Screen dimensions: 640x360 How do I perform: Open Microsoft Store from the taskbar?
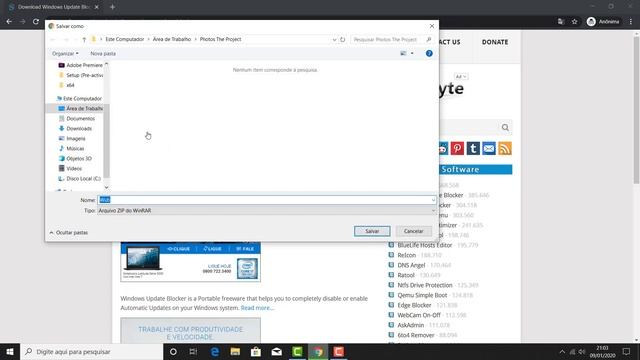point(256,351)
